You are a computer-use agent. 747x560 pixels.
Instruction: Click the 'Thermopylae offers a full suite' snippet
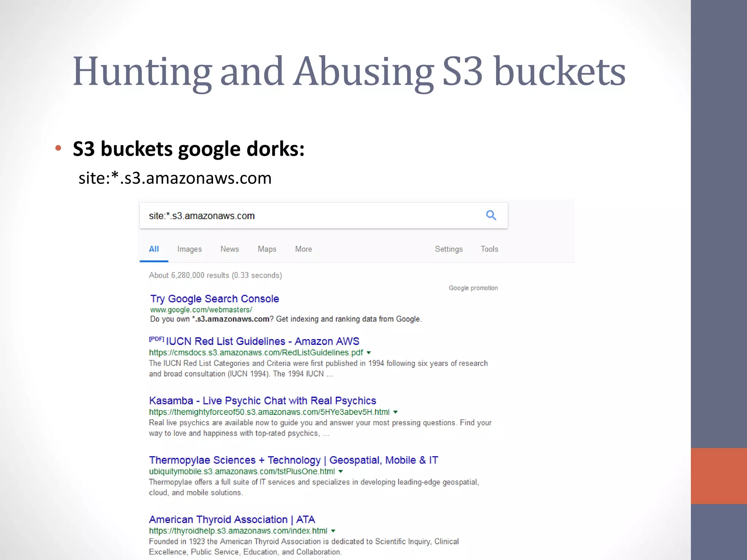tap(314, 487)
